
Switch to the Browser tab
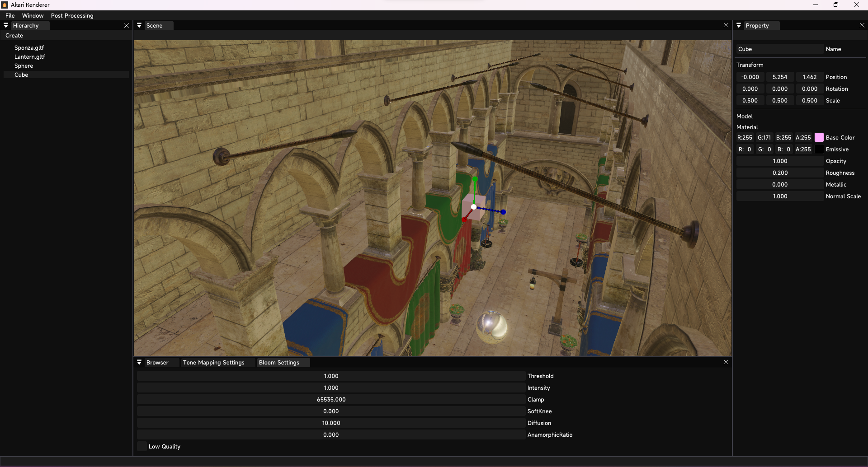pos(157,362)
